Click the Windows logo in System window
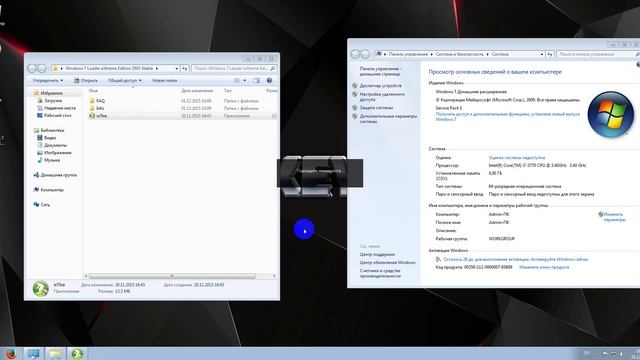Viewport: 640px width, 360px height. 610,114
